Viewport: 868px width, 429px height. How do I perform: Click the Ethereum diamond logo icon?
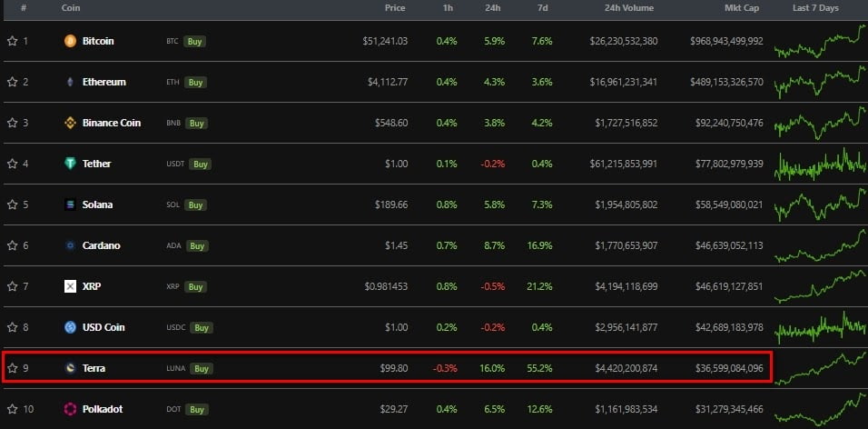[x=70, y=82]
